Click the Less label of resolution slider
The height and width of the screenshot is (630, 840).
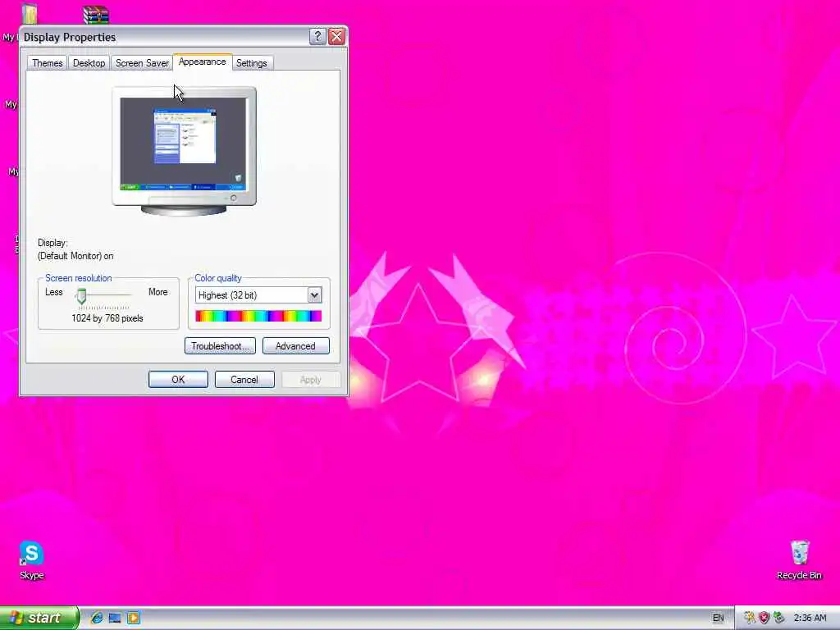click(53, 292)
